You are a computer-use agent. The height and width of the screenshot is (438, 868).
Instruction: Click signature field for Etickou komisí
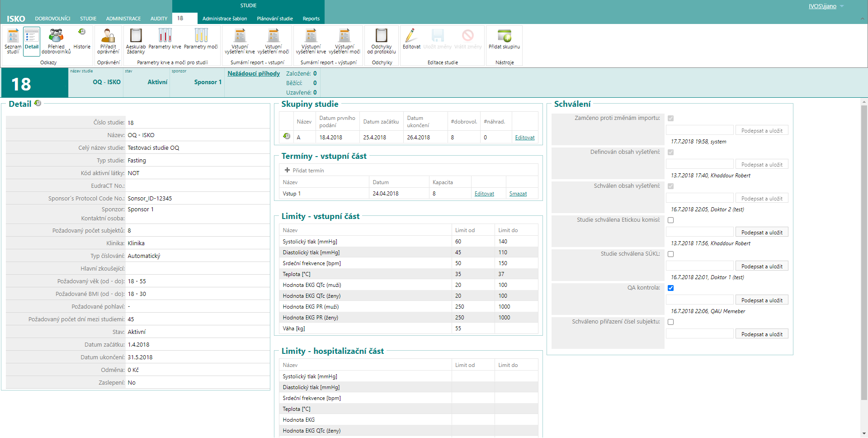pos(700,232)
